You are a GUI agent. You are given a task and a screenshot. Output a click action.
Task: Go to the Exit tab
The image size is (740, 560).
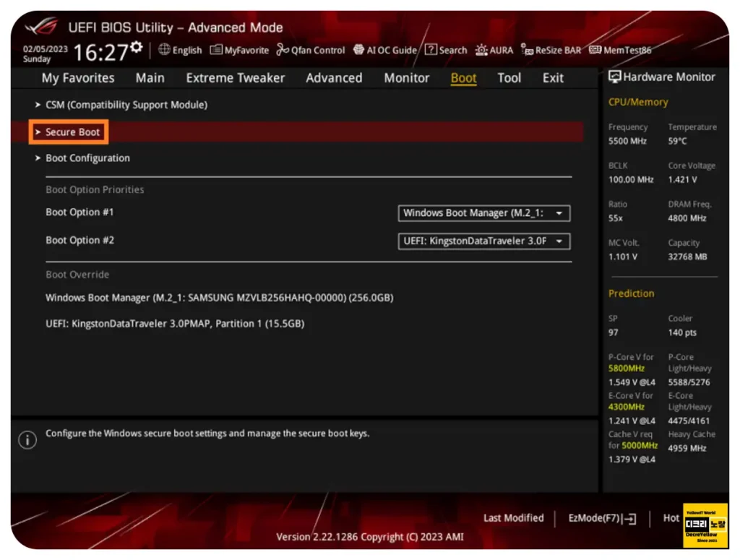(553, 78)
